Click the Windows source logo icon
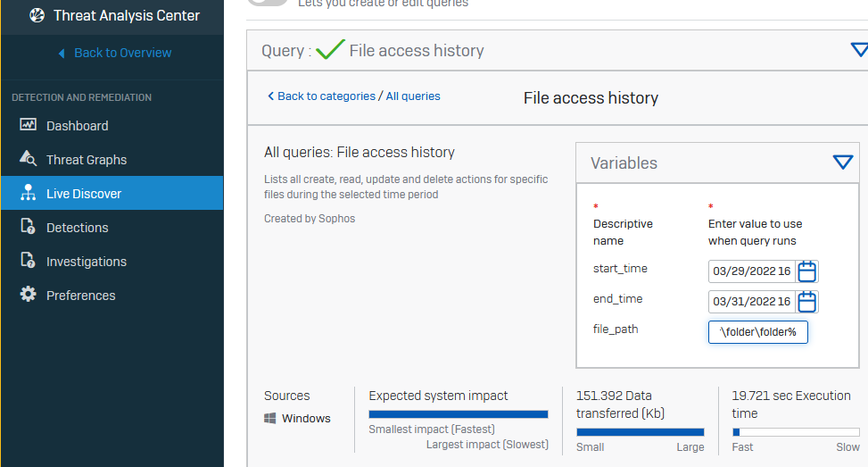This screenshot has height=467, width=868. click(270, 418)
